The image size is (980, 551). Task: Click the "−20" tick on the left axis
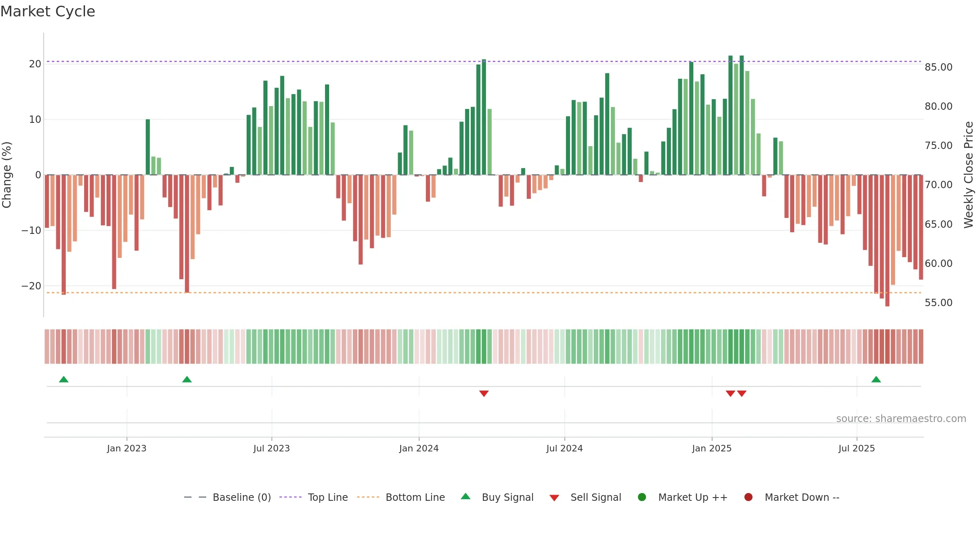point(31,286)
